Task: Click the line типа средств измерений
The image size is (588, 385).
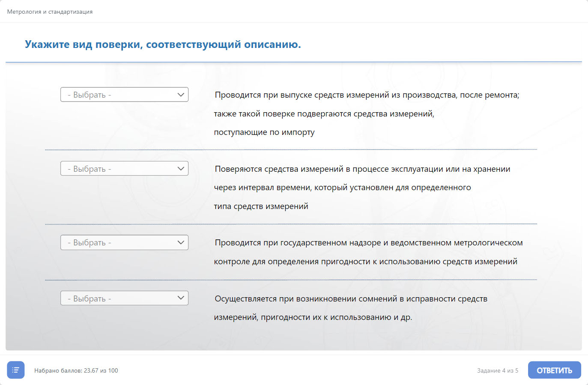Action: point(261,206)
